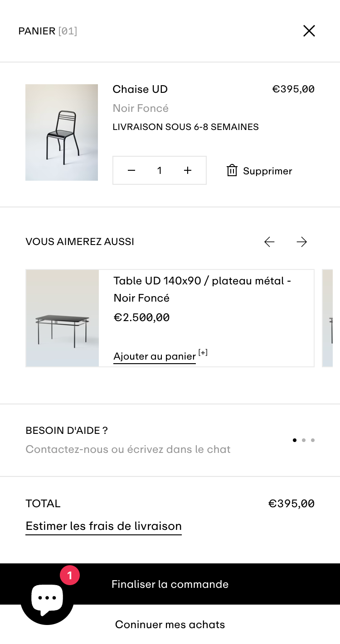Open the Chaise UD product thumbnail
This screenshot has height=644, width=340.
tap(62, 132)
